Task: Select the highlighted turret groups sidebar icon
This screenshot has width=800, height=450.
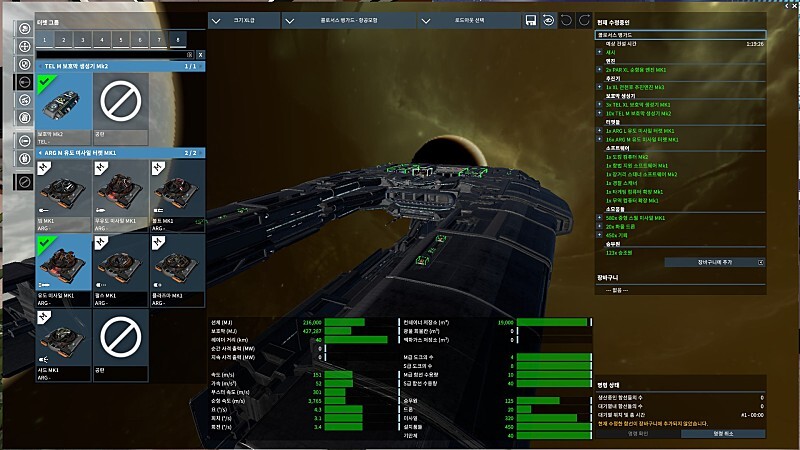Action: pyautogui.click(x=24, y=82)
